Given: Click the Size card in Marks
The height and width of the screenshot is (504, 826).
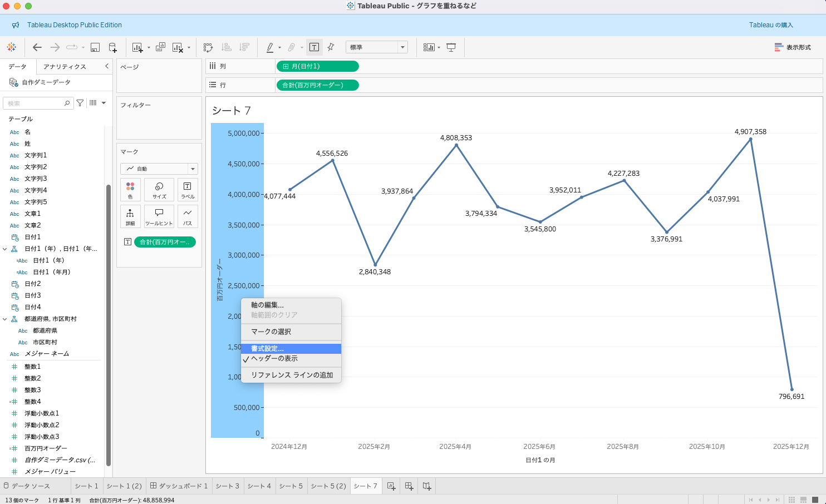Looking at the screenshot, I should (159, 189).
